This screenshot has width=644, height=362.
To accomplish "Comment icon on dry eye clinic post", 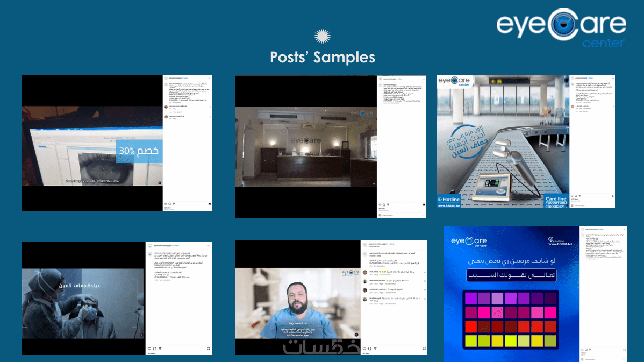I will coord(155,349).
